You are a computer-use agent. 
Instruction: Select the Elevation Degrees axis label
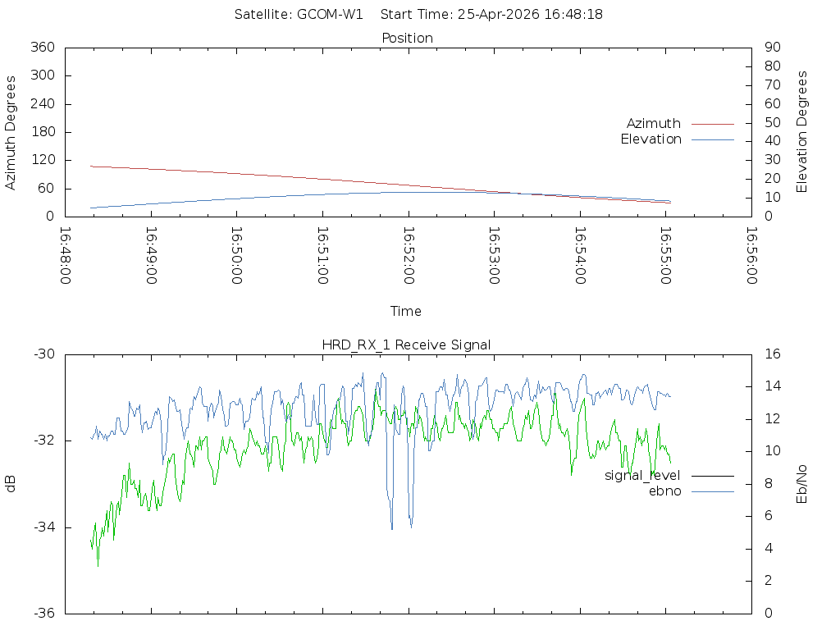pos(802,132)
